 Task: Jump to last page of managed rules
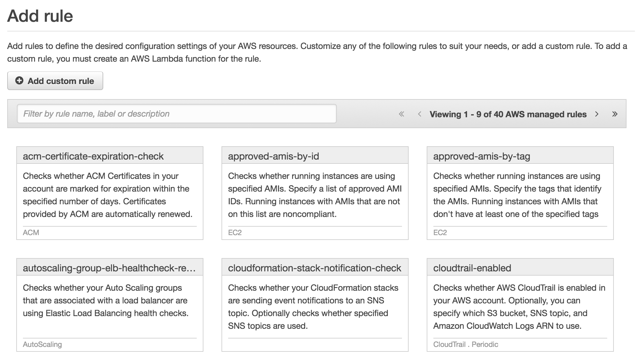click(615, 114)
